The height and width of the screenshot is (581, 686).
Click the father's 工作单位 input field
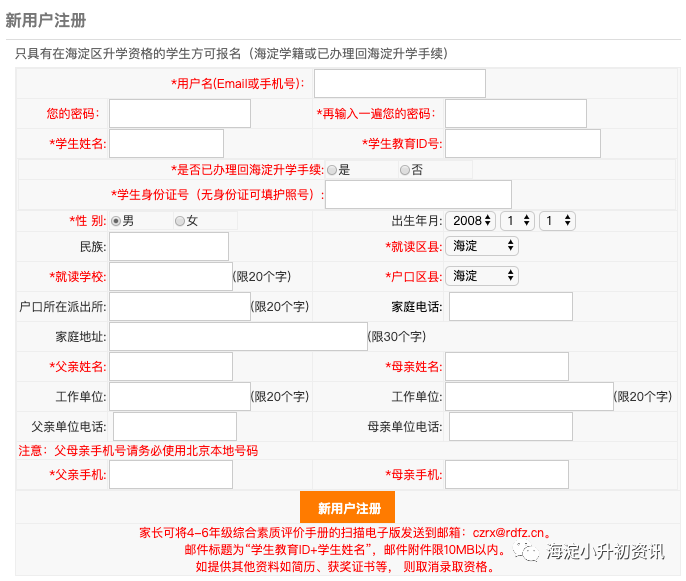click(180, 396)
